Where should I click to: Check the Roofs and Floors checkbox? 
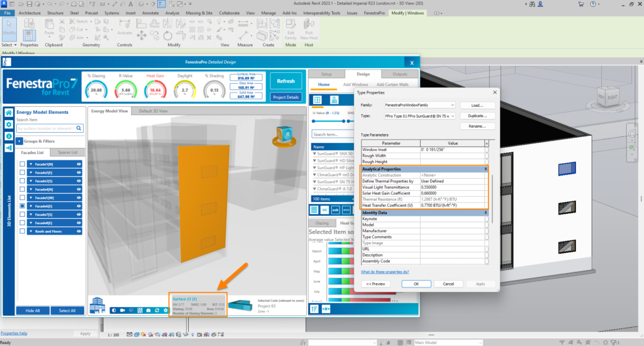click(22, 231)
